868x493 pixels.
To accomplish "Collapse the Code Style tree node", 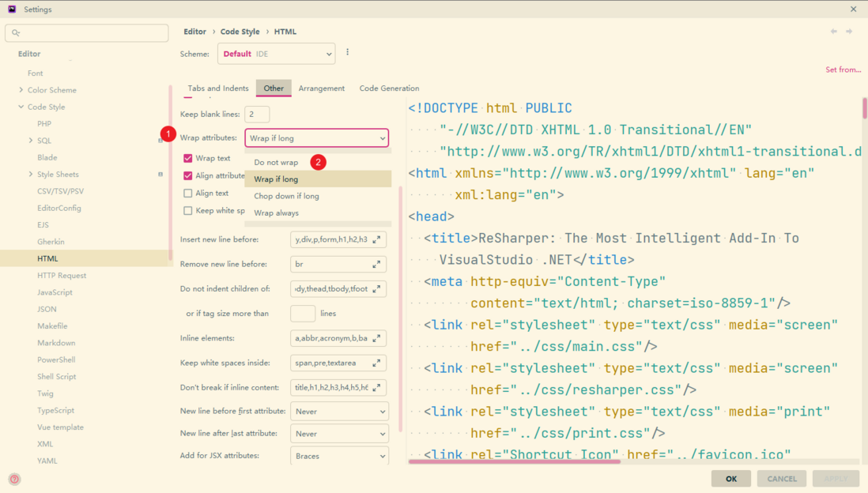I will coord(21,107).
